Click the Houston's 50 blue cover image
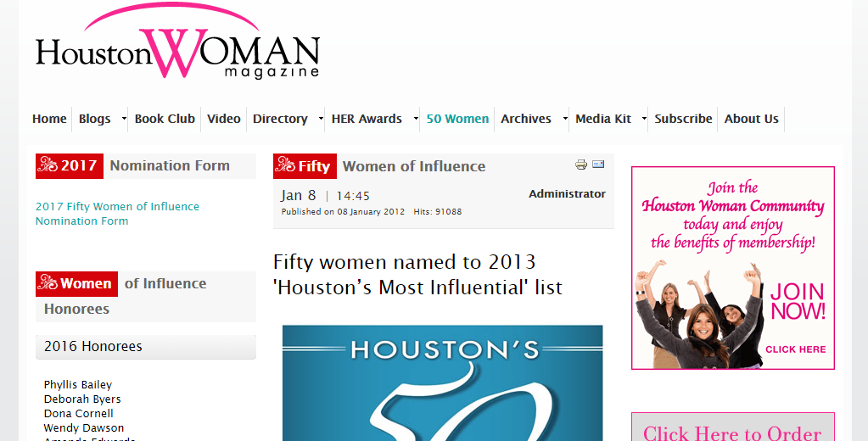Viewport: 868px width, 441px height. pos(442,382)
